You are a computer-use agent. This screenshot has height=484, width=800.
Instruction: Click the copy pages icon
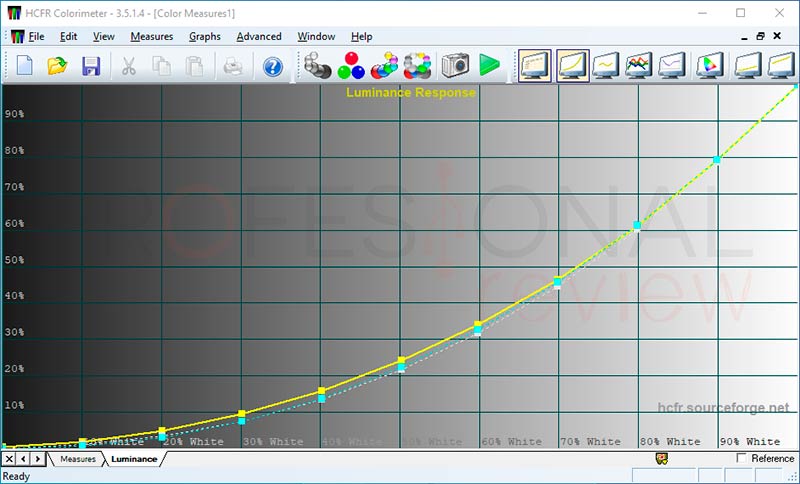click(162, 66)
